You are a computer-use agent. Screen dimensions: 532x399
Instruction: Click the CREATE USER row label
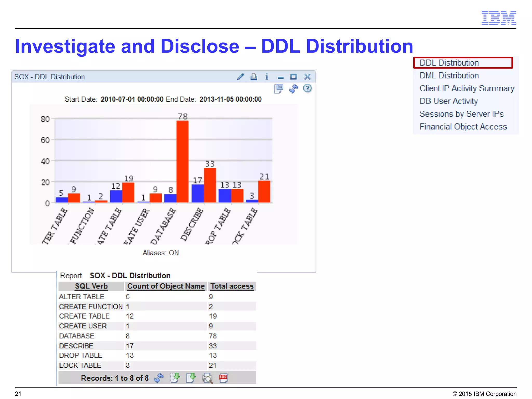(x=83, y=326)
